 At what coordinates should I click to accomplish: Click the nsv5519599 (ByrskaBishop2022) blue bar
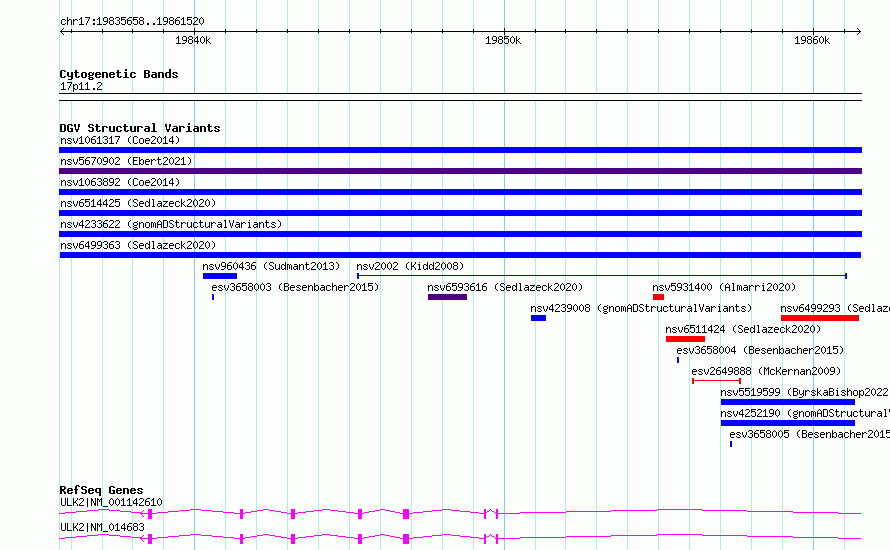788,402
